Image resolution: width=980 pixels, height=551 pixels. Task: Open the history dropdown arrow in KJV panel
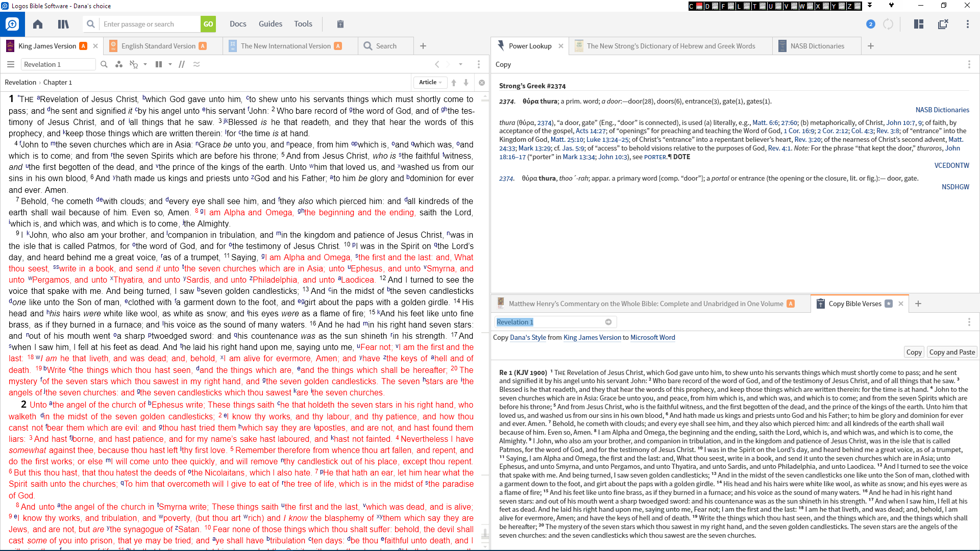[x=460, y=64]
